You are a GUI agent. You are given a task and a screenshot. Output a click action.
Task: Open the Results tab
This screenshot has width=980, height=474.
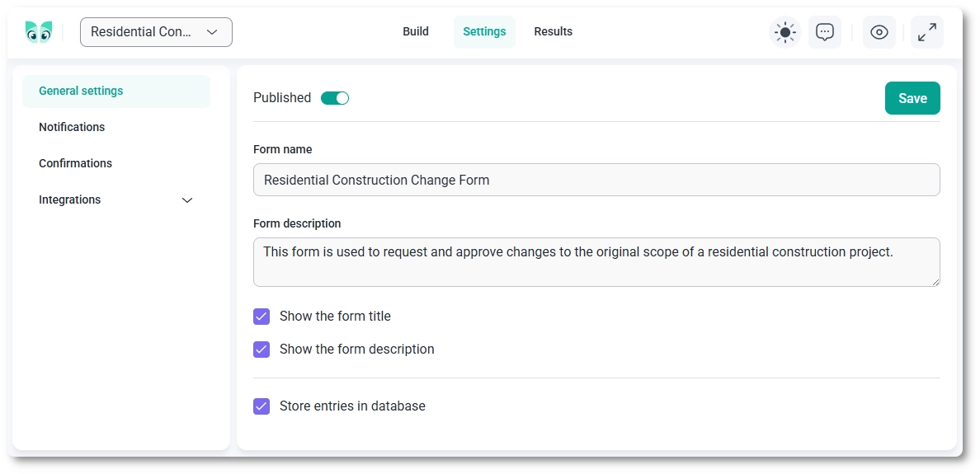tap(554, 32)
